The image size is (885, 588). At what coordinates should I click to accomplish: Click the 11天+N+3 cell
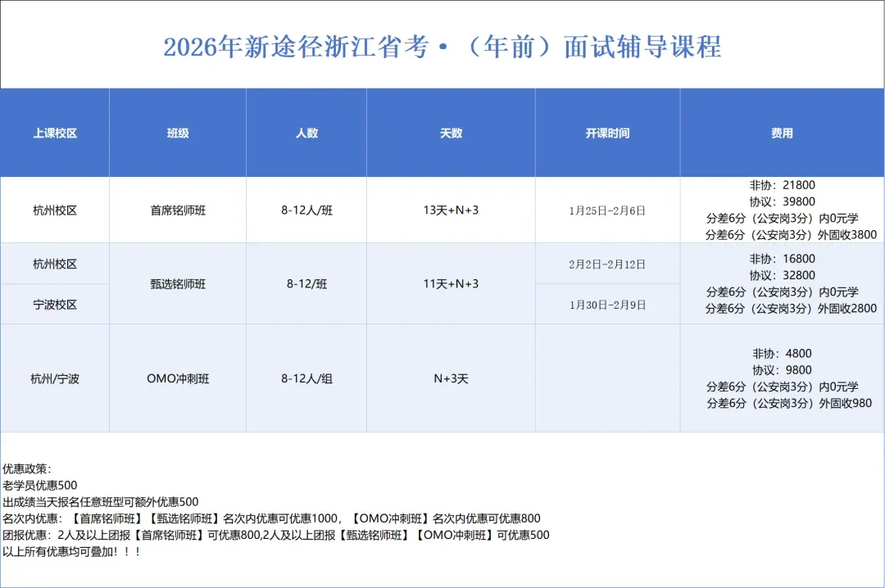coord(451,284)
